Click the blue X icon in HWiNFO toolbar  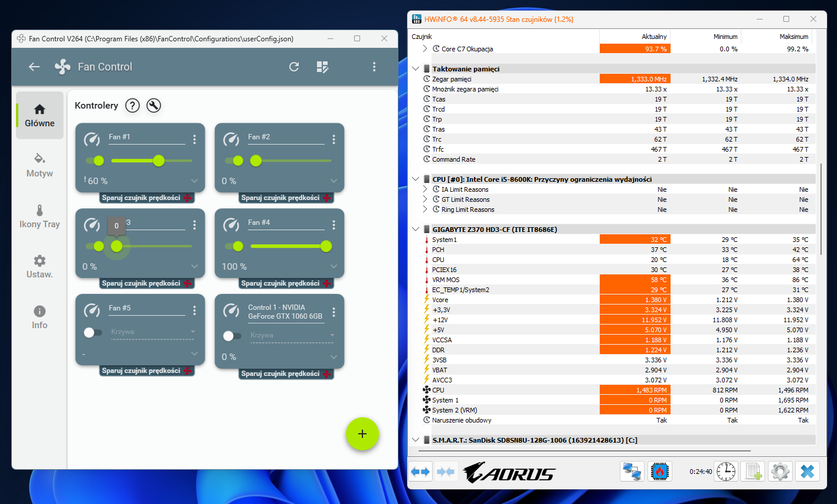coord(807,472)
